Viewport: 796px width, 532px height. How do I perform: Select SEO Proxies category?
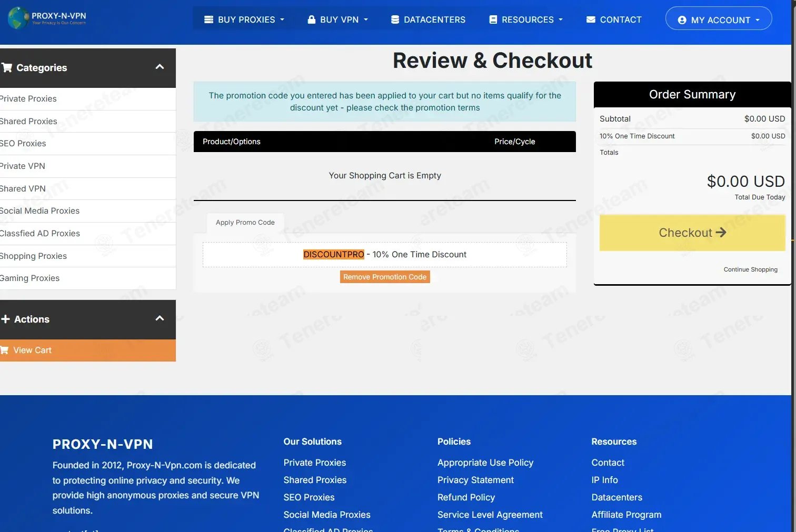coord(88,144)
